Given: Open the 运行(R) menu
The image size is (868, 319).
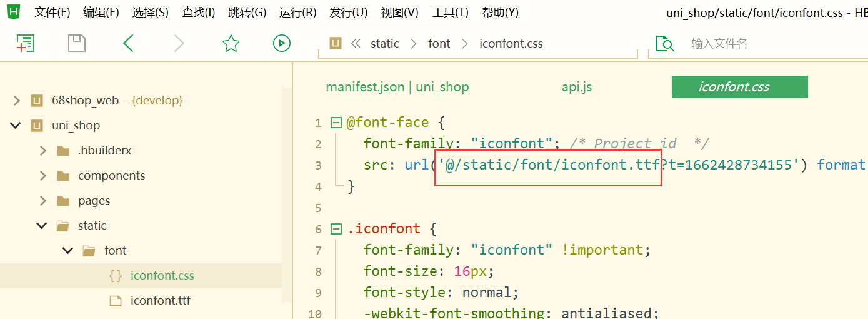Looking at the screenshot, I should (x=298, y=12).
